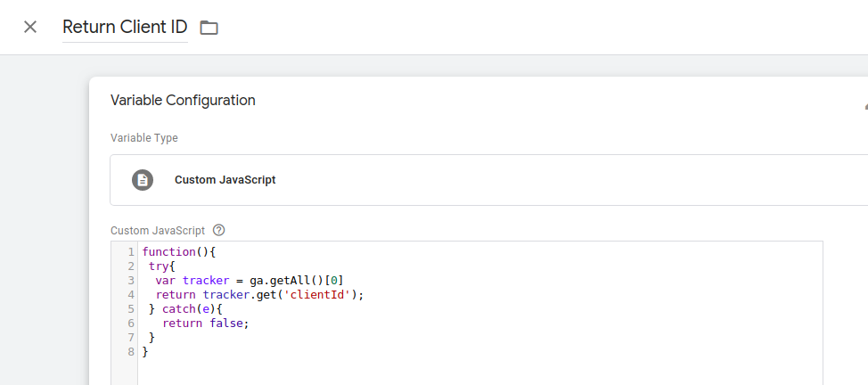Click line number 1 in the gutter
This screenshot has width=868, height=385.
[x=130, y=252]
